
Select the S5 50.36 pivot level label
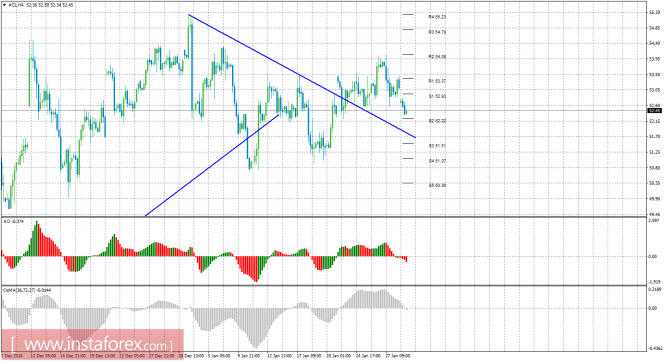point(437,185)
